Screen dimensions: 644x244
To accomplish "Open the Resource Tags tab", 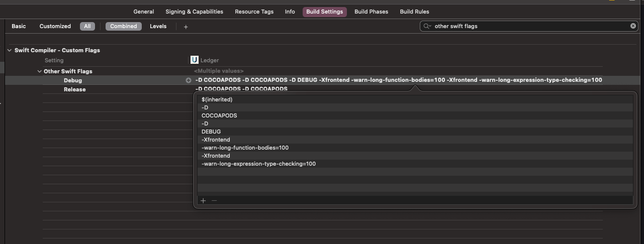I will pos(254,12).
